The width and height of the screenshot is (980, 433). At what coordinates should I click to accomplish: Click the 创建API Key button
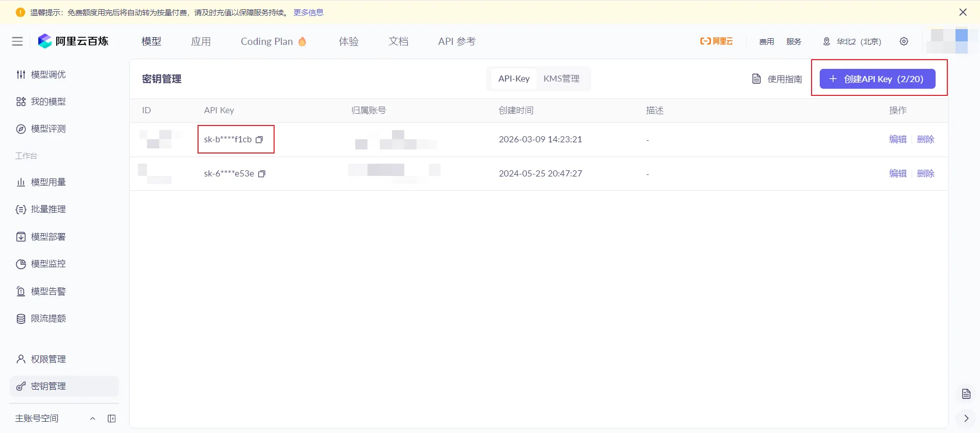click(877, 79)
